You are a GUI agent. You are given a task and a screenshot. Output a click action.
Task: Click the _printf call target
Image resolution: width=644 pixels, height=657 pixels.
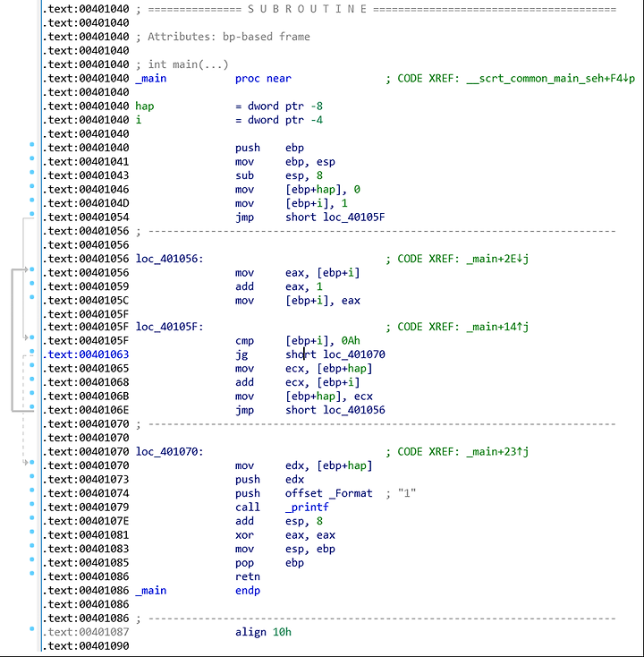(307, 507)
